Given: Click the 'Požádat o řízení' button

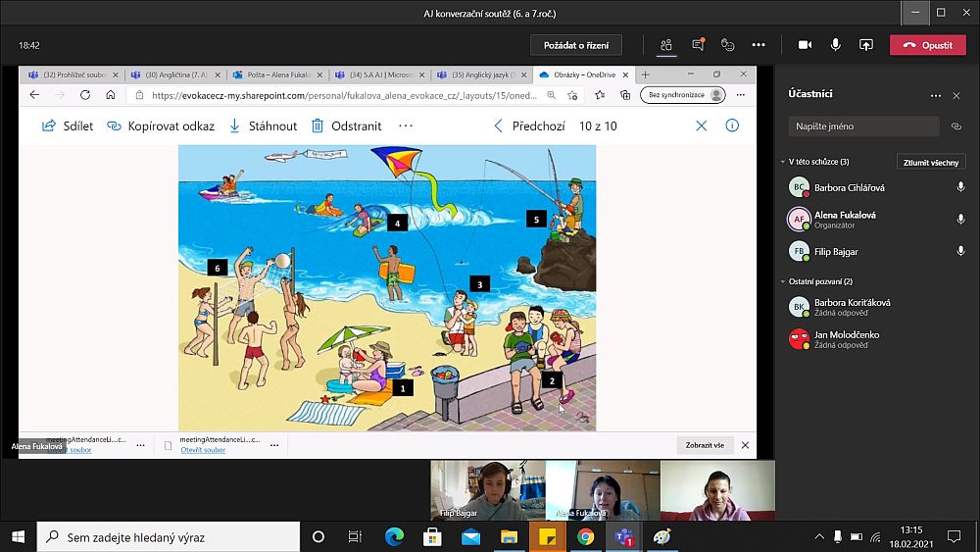Looking at the screenshot, I should [x=576, y=45].
